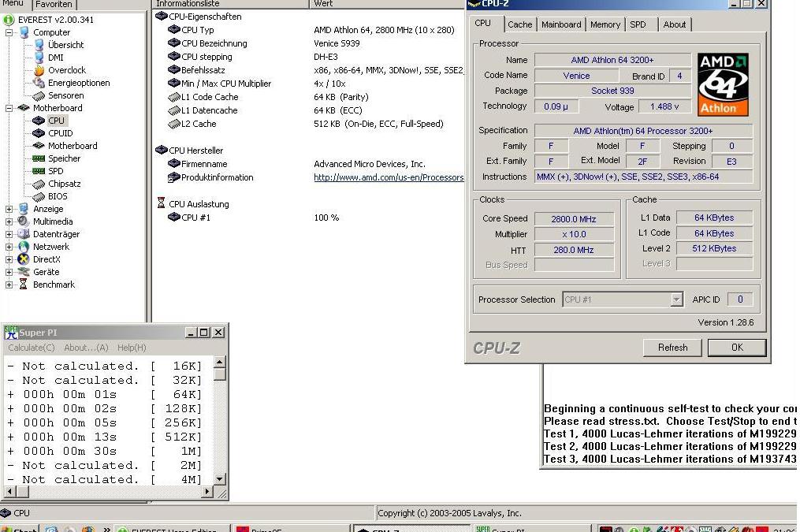Expand the Netzwerk tree node
This screenshot has width=800, height=532.
tap(9, 247)
